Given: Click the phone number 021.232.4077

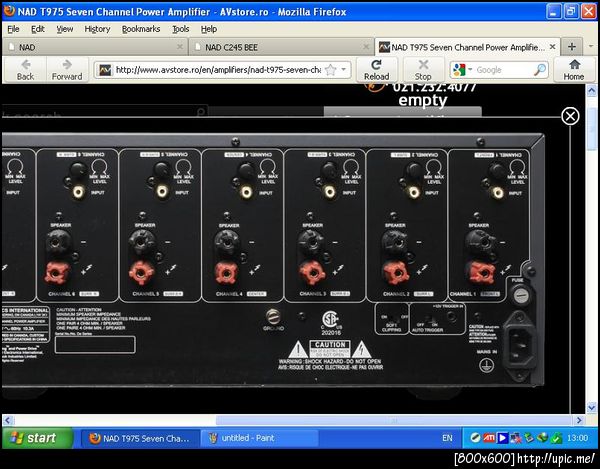Looking at the screenshot, I should (x=434, y=88).
